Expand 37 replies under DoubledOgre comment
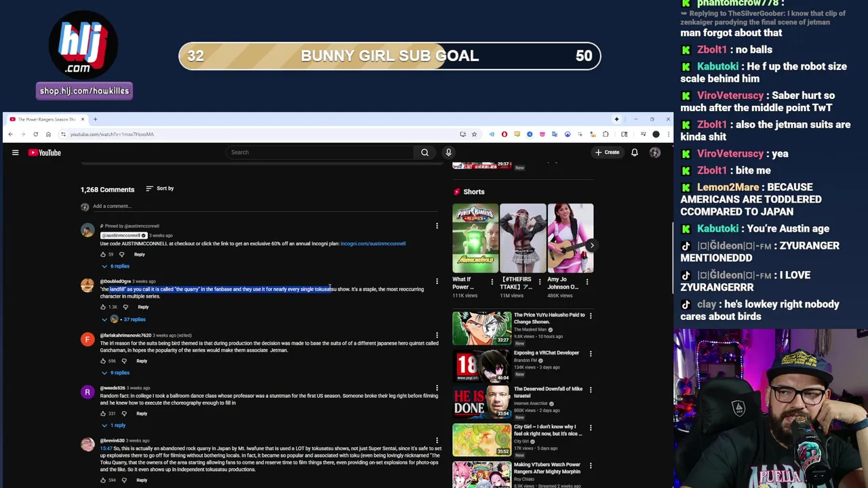Image resolution: width=868 pixels, height=488 pixels. pyautogui.click(x=124, y=319)
